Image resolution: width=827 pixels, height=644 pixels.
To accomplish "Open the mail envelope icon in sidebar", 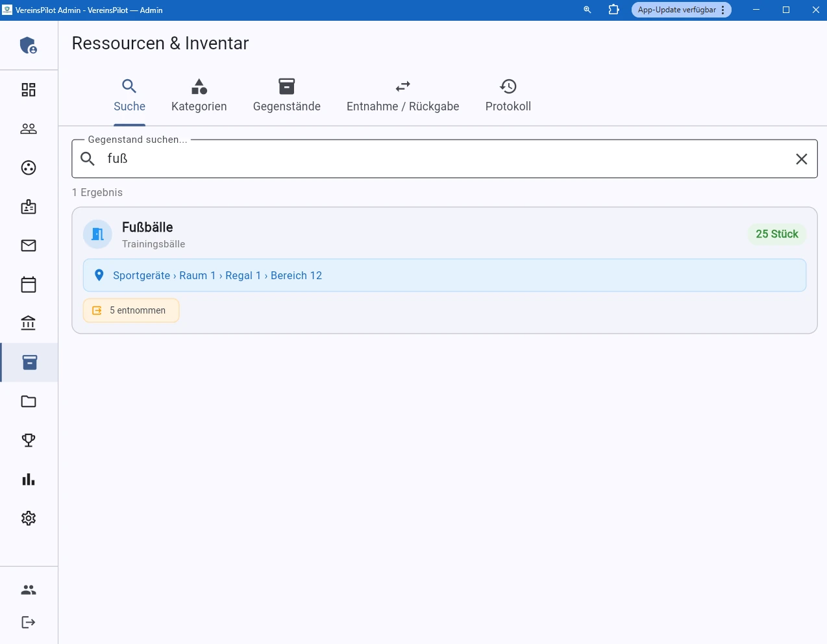I will 29,245.
